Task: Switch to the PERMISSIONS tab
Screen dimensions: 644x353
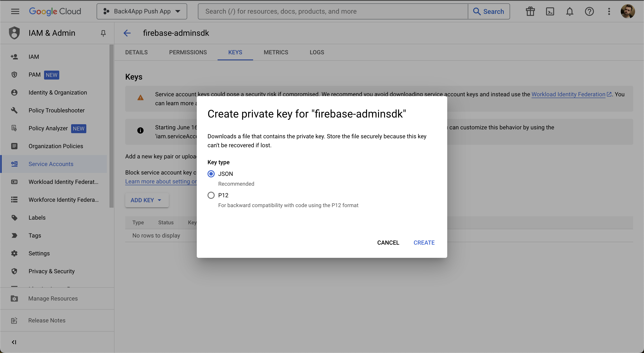Action: pos(188,52)
